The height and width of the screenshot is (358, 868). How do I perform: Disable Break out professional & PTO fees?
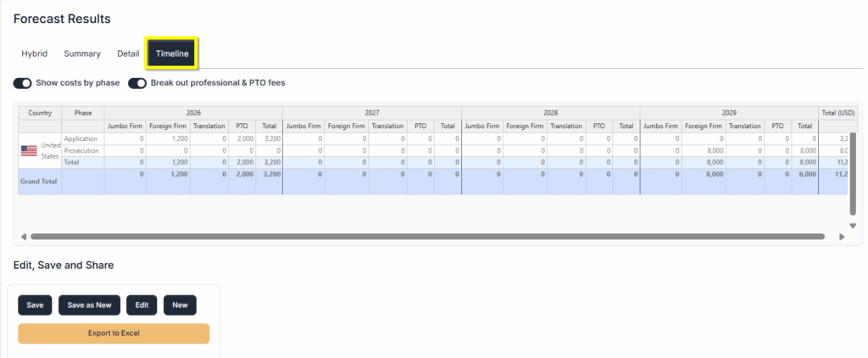pyautogui.click(x=137, y=83)
